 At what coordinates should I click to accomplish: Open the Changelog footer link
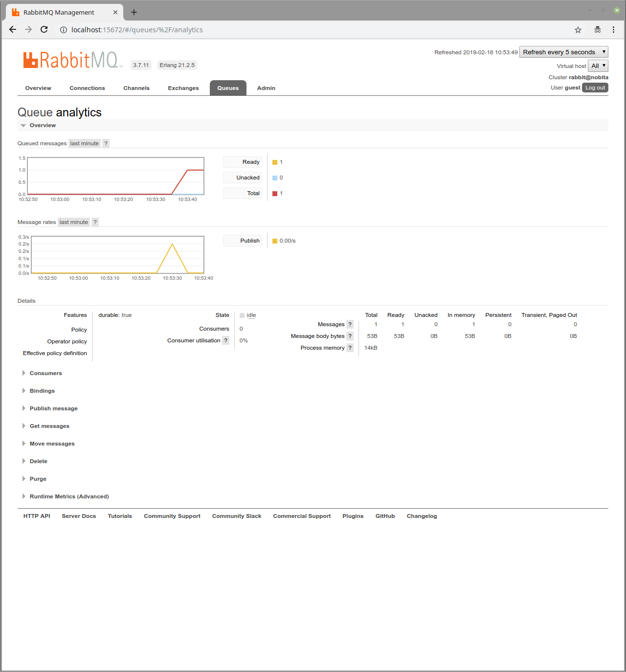(x=422, y=516)
